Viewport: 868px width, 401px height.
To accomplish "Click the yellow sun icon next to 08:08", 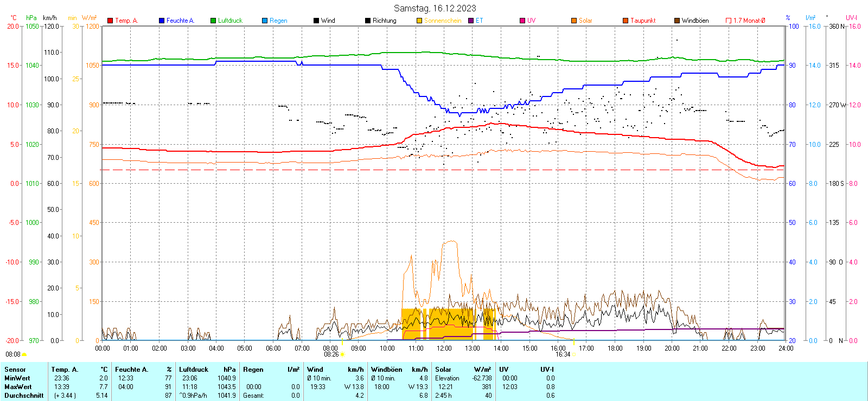I will 24,354.
